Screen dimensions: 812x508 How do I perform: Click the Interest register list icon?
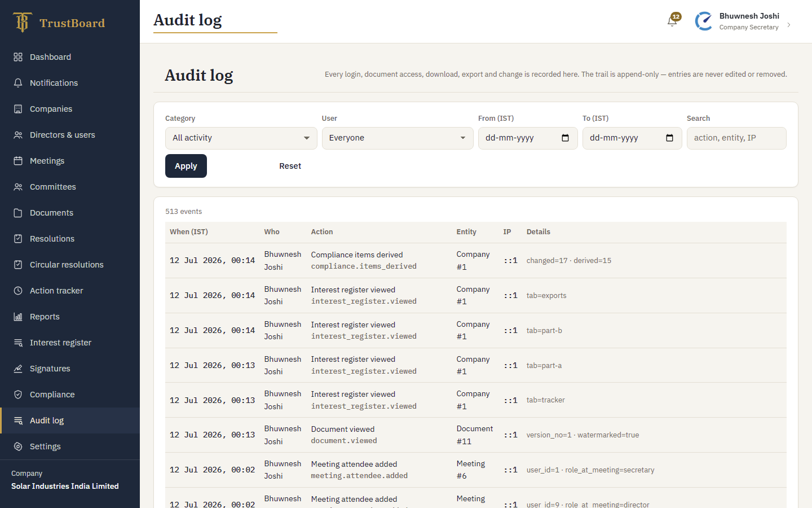(x=18, y=343)
